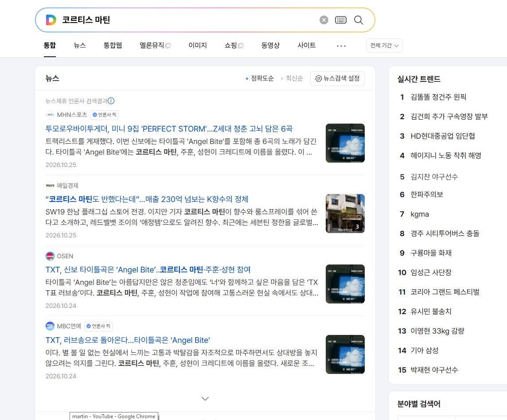Viewport: 507px width, 420px height.
Task: Clear the search field with the X icon
Action: pyautogui.click(x=324, y=20)
